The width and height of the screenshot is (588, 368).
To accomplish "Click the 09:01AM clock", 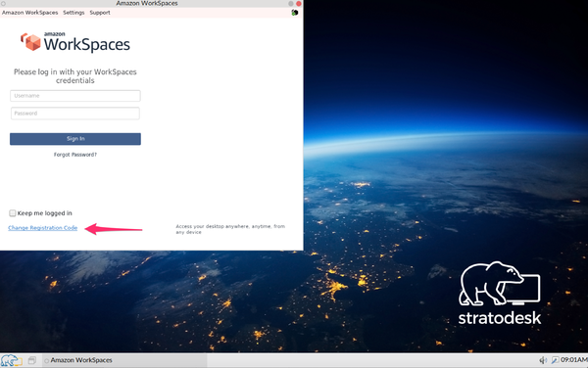I will (573, 360).
